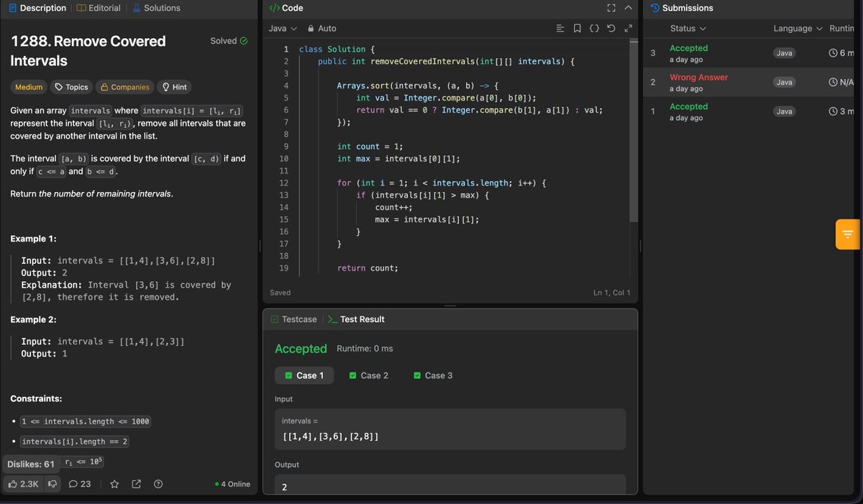This screenshot has height=504, width=863.
Task: Open the Language filter in Submissions
Action: click(796, 28)
